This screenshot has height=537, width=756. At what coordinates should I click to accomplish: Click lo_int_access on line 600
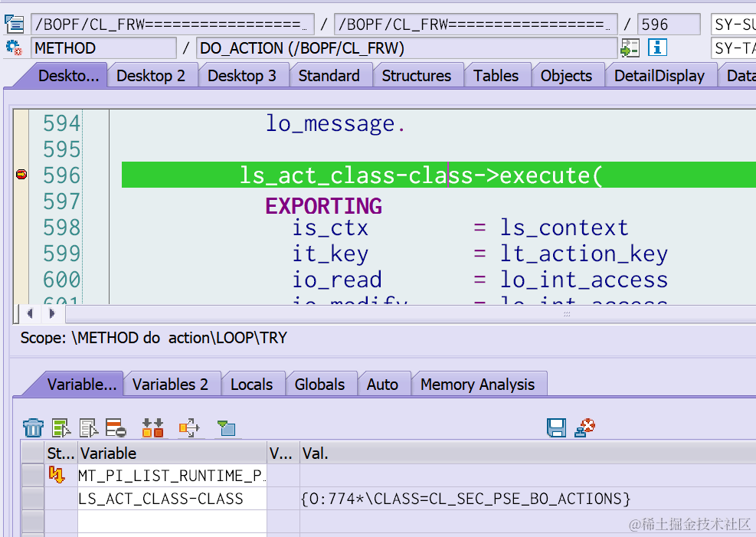click(x=584, y=280)
